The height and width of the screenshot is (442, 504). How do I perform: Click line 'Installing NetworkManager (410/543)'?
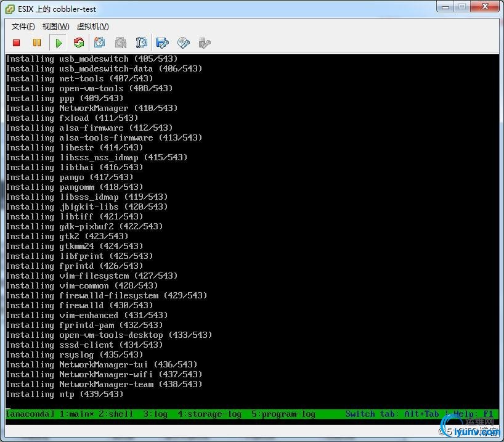coord(92,108)
